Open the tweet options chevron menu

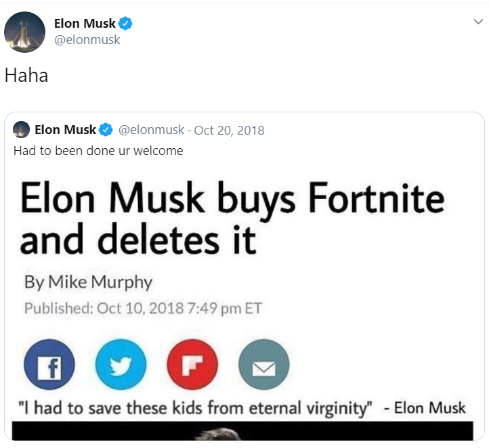[478, 22]
